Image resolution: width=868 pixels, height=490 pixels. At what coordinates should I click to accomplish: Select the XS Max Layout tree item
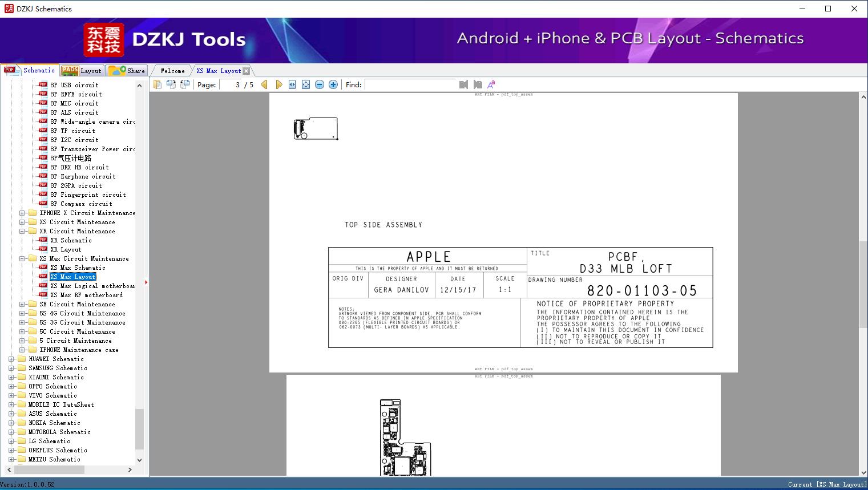(x=72, y=277)
